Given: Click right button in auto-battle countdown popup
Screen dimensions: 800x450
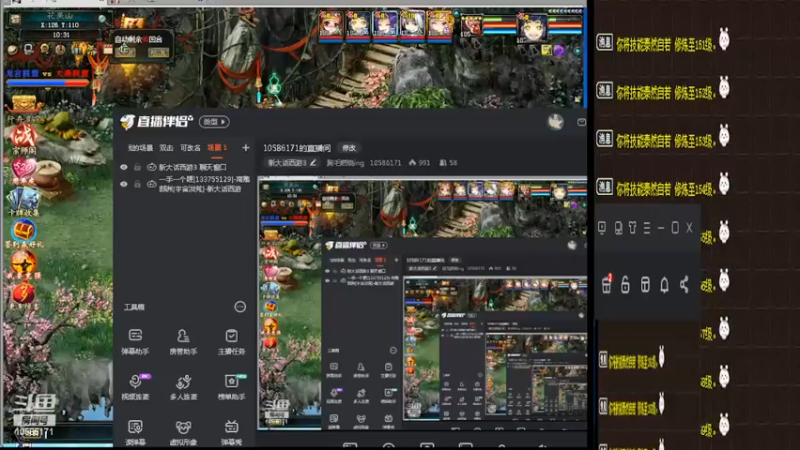Looking at the screenshot, I should point(158,52).
